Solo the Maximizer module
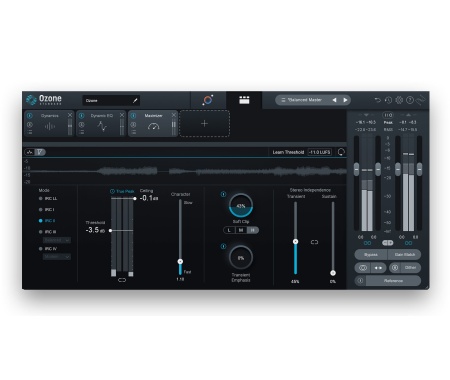This screenshot has height=380, width=450. click(133, 124)
